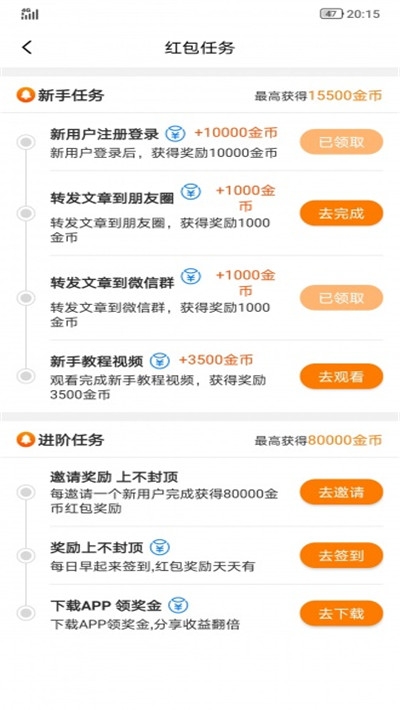Viewport: 400px width, 710px height.
Task: Click the 去签到 button
Action: click(x=342, y=555)
